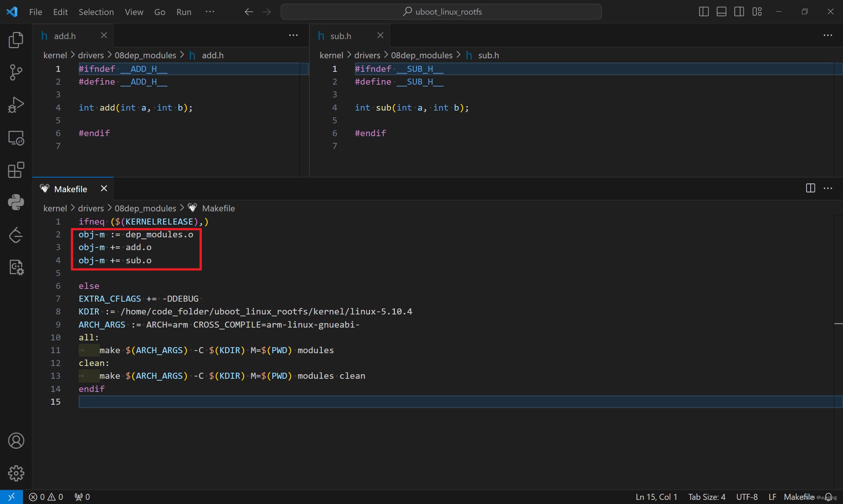This screenshot has height=504, width=843.
Task: Open more actions for add.h editor group
Action: pyautogui.click(x=293, y=35)
